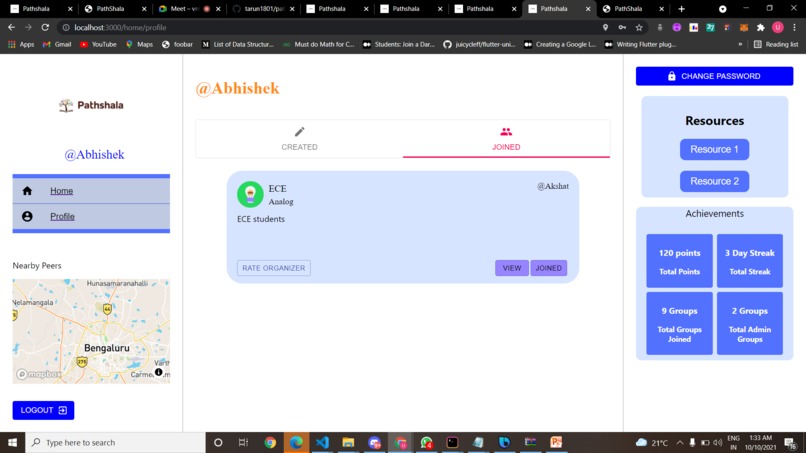
Task: Click the Logout button
Action: (x=43, y=410)
